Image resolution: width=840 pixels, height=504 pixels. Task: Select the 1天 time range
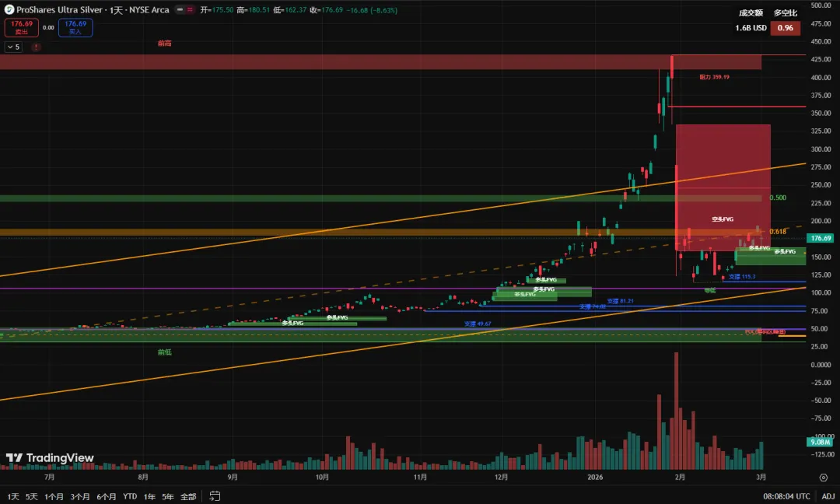click(x=12, y=496)
